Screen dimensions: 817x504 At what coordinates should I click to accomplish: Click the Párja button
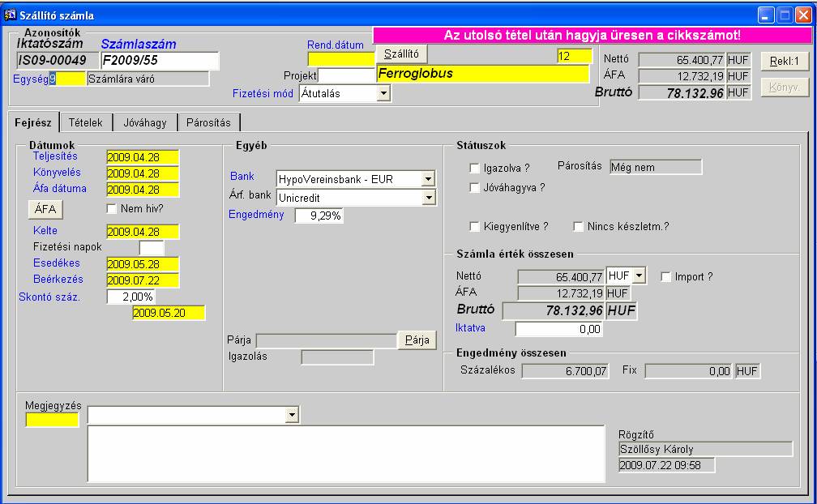tap(417, 340)
